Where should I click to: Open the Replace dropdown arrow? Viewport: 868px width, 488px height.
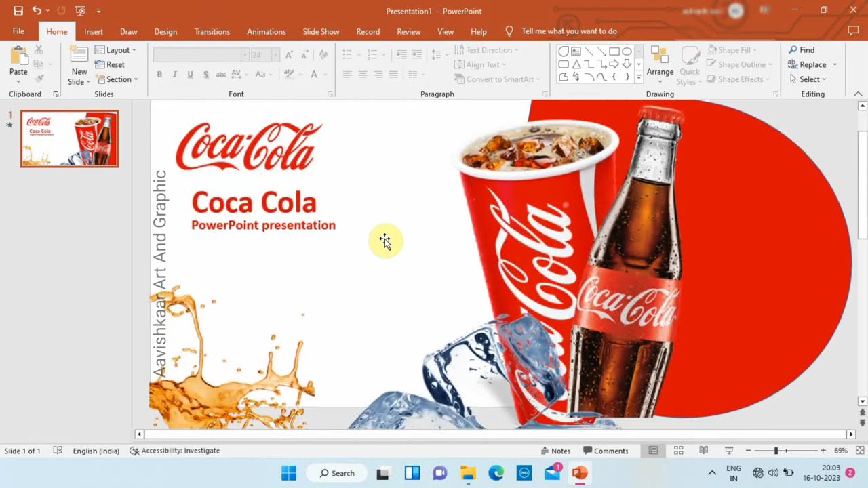pos(835,64)
